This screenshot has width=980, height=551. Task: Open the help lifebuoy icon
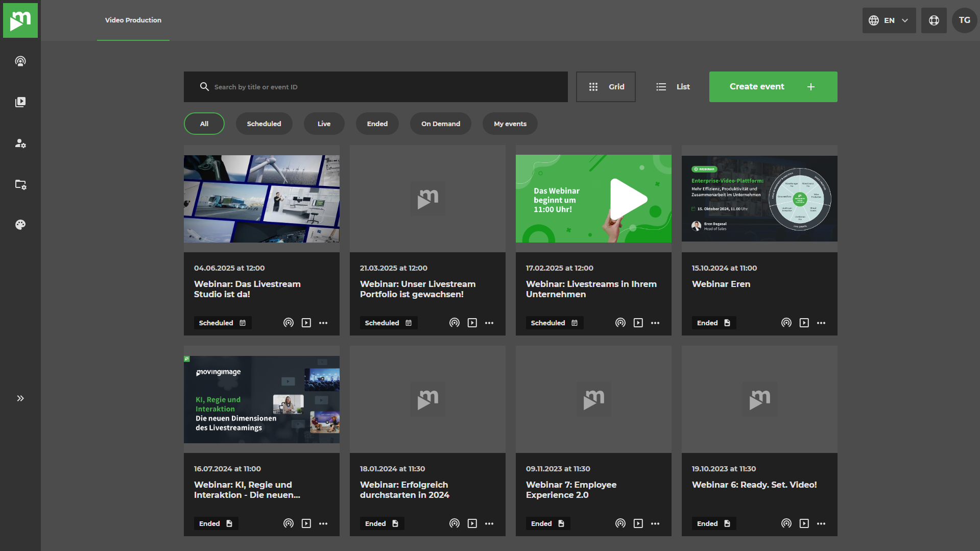[x=934, y=20]
